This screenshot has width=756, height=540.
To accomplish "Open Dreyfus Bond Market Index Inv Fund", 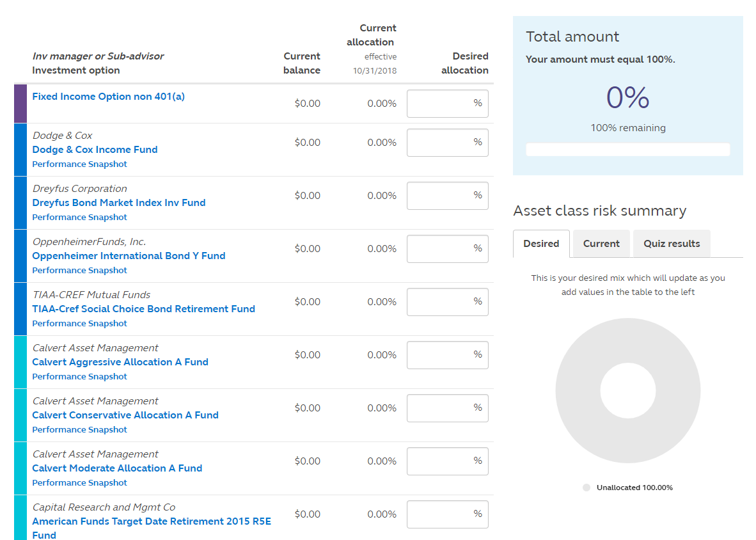I will click(x=118, y=202).
